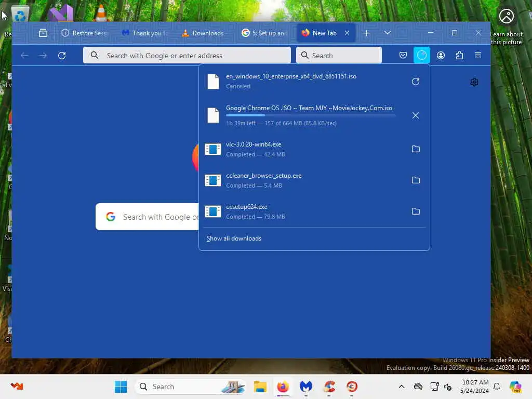Open CCleaner Browser from the taskbar
Viewport: 532px width, 399px height.
pyautogui.click(x=352, y=387)
